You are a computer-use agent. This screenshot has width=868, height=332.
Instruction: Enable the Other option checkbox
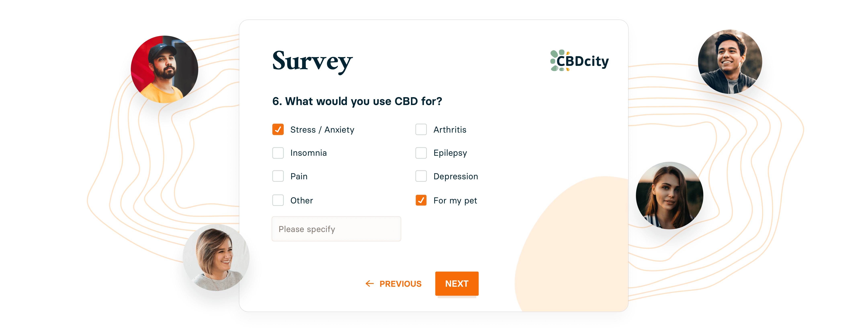pyautogui.click(x=278, y=200)
